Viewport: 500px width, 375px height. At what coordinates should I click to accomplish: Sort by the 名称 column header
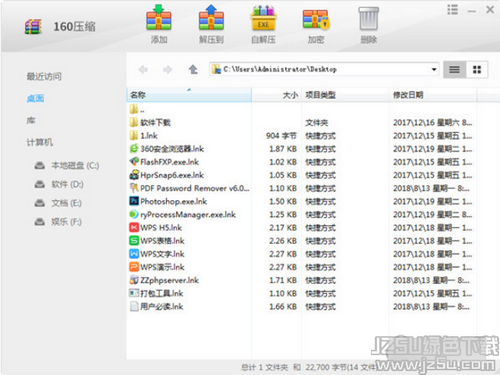tap(189, 95)
